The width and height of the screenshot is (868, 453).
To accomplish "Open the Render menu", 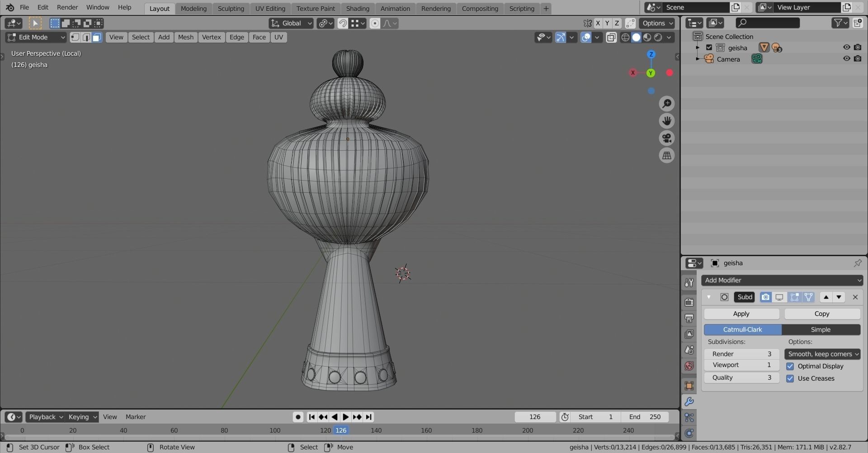I will click(67, 8).
